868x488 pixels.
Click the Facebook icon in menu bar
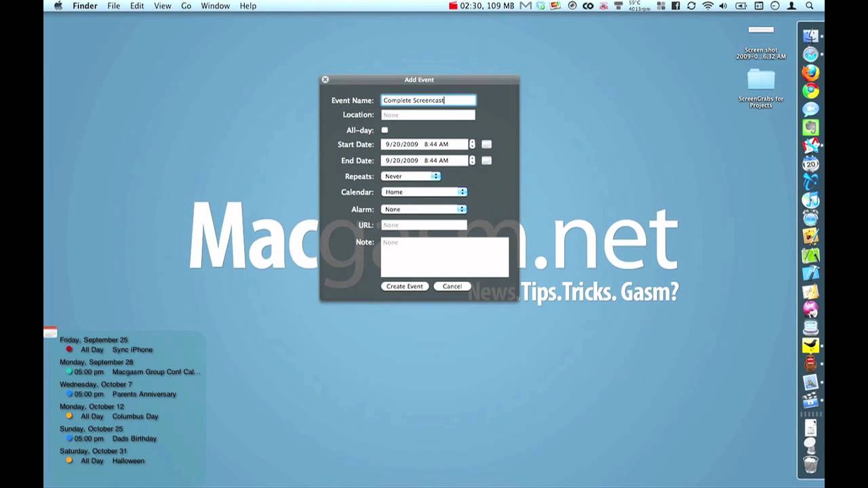pyautogui.click(x=675, y=5)
